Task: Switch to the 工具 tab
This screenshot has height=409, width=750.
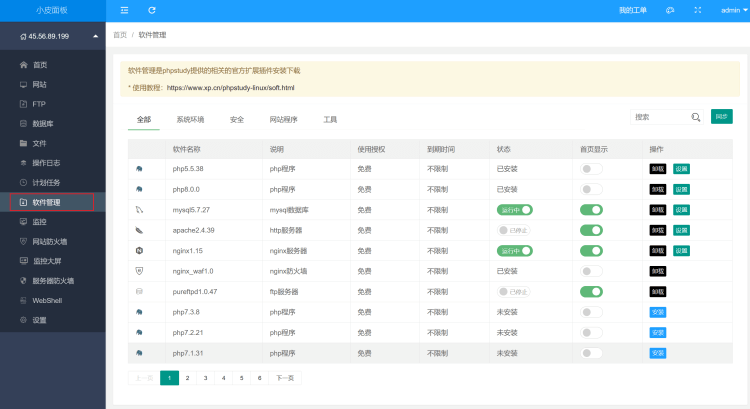Action: pos(330,120)
